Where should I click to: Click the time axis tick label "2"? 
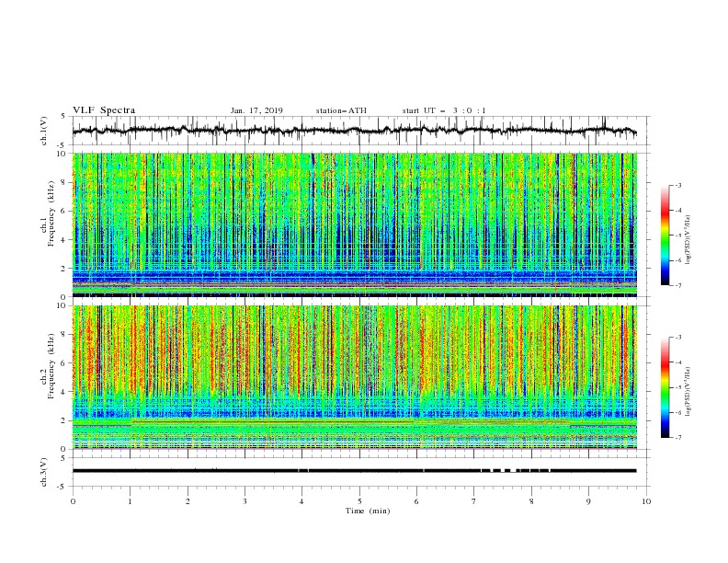point(188,501)
